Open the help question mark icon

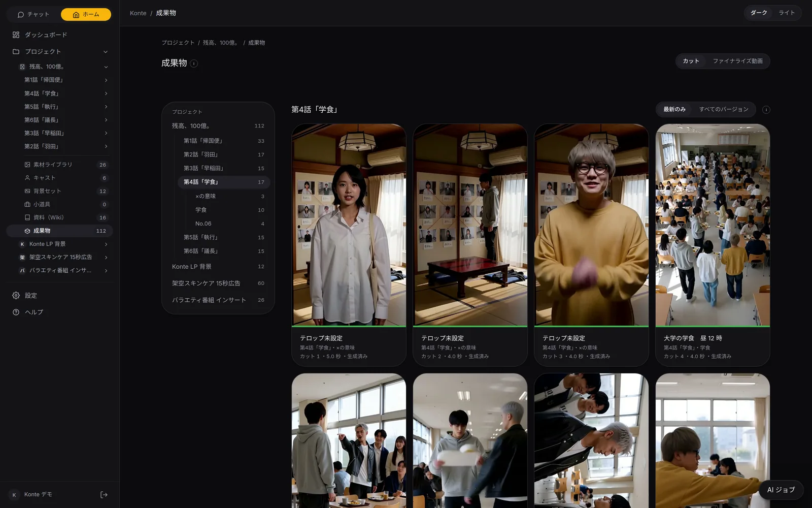click(x=16, y=312)
